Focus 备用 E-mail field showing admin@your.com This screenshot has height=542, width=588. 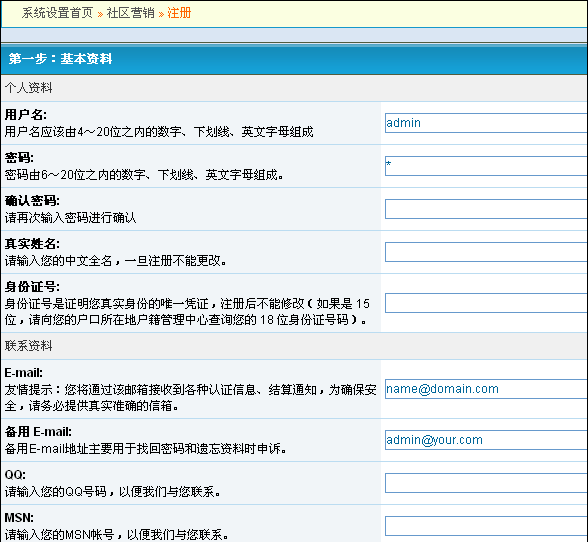[x=486, y=440]
